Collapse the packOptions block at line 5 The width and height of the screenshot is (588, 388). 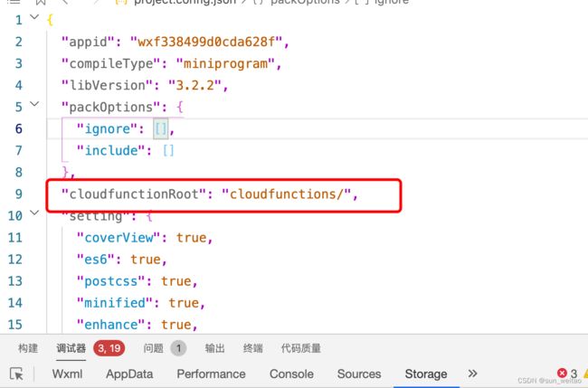[x=34, y=104]
